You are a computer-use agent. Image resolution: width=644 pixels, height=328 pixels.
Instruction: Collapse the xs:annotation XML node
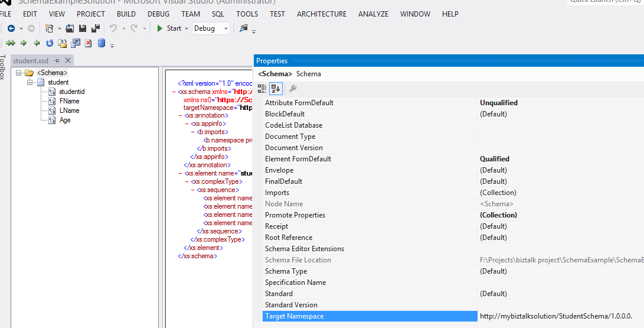coord(181,116)
